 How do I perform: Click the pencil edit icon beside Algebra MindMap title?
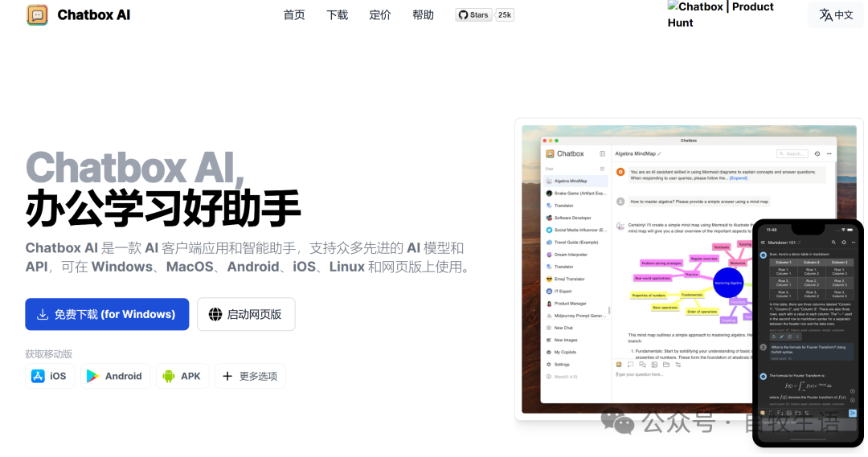pos(659,154)
